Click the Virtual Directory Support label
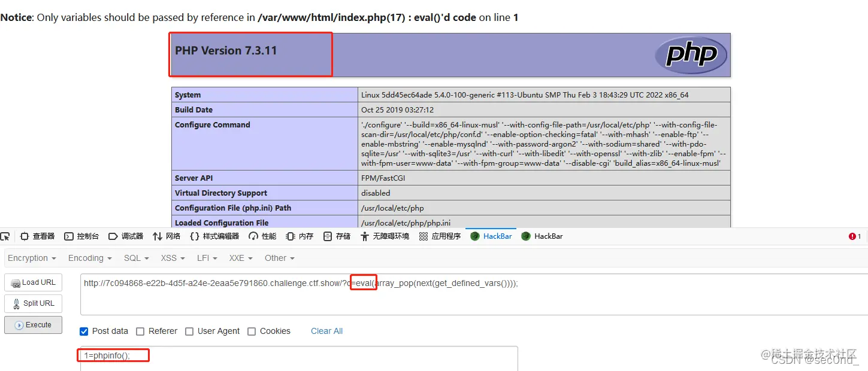Image resolution: width=868 pixels, height=371 pixels. click(x=221, y=193)
